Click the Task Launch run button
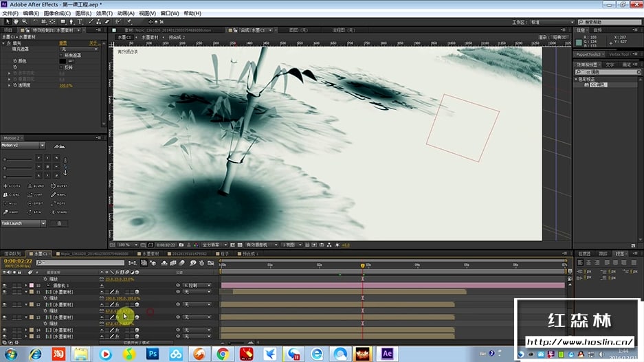 click(x=59, y=223)
